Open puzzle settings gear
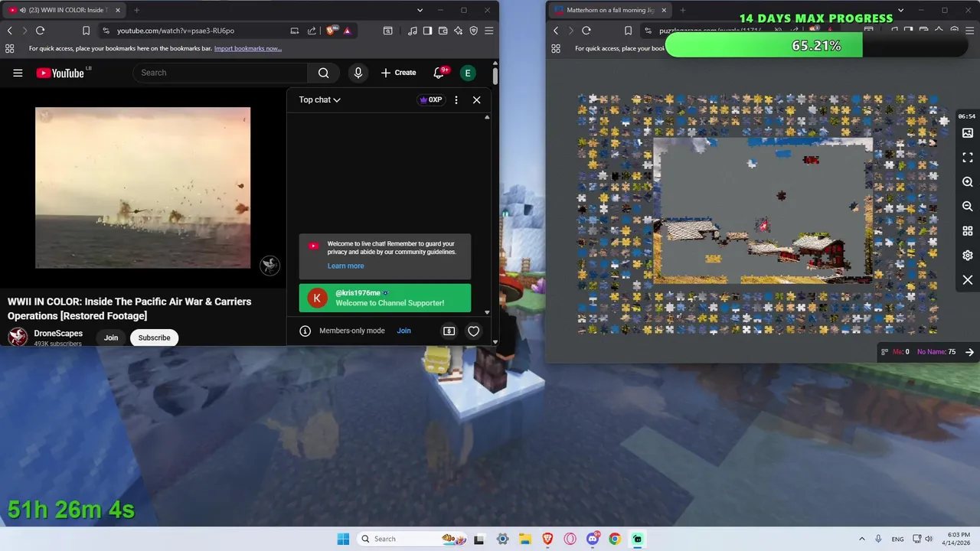Image resolution: width=980 pixels, height=551 pixels. (x=968, y=256)
